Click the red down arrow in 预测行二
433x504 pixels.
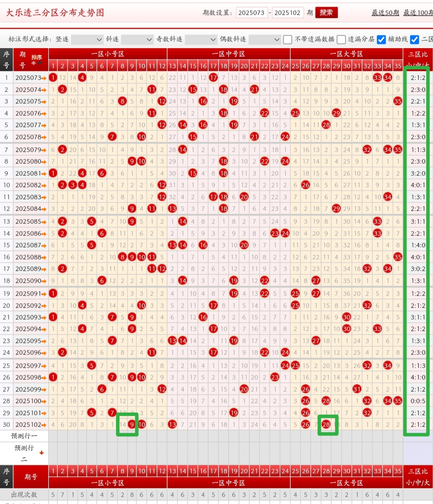pos(41,453)
